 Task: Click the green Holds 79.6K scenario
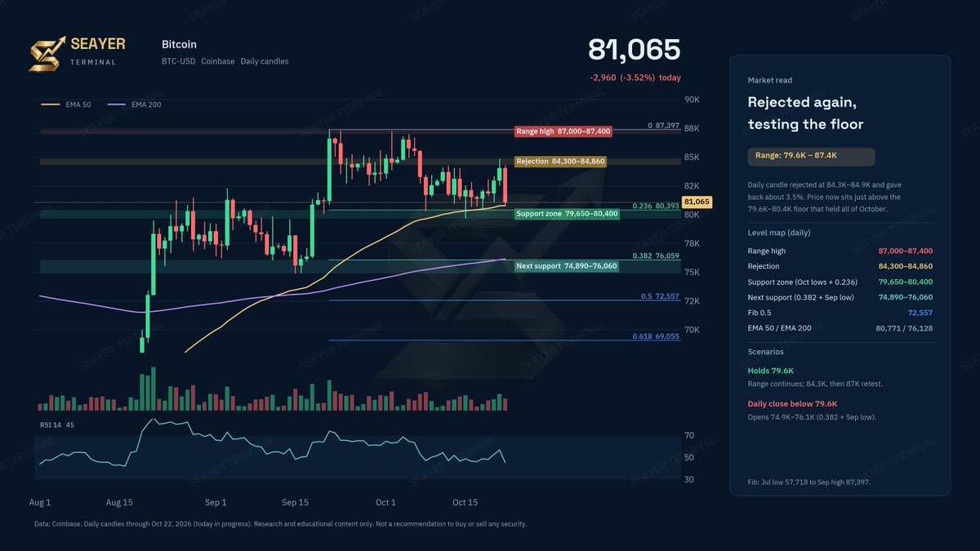pyautogui.click(x=770, y=371)
